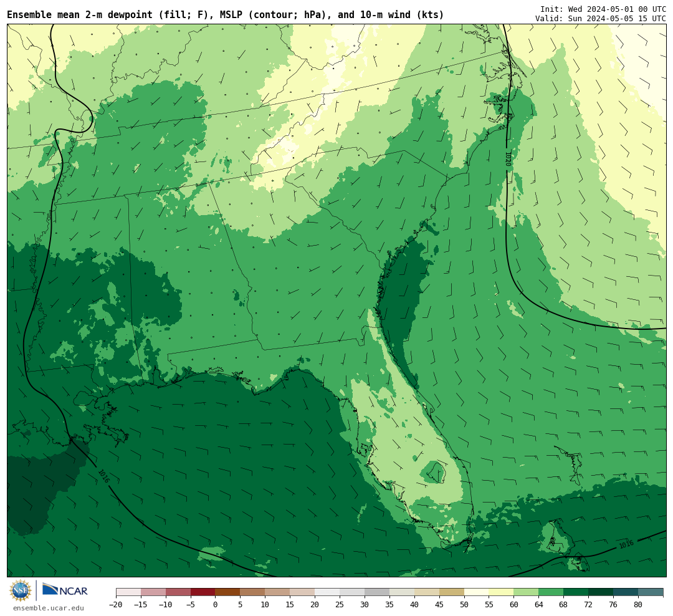673x616 pixels.
Task: Pick the pale gray-beige swatch between 35 and 40
Action: coord(402,592)
